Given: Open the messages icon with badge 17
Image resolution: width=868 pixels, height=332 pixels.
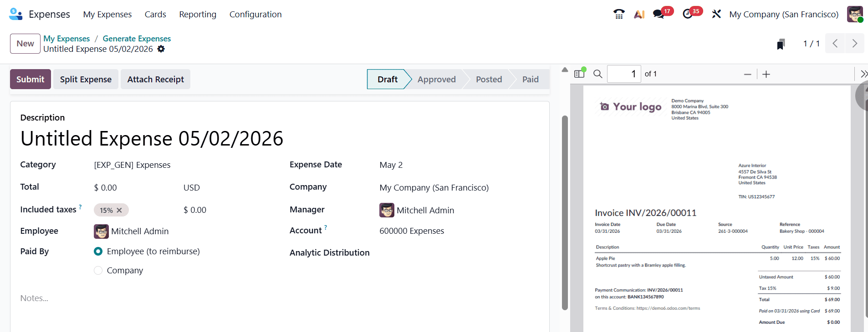Looking at the screenshot, I should tap(659, 14).
